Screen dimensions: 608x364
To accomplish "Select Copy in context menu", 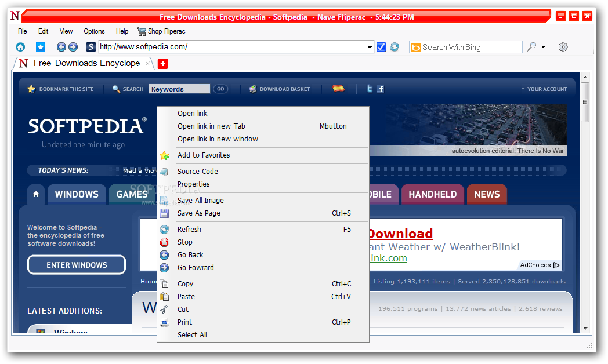I will click(263, 284).
